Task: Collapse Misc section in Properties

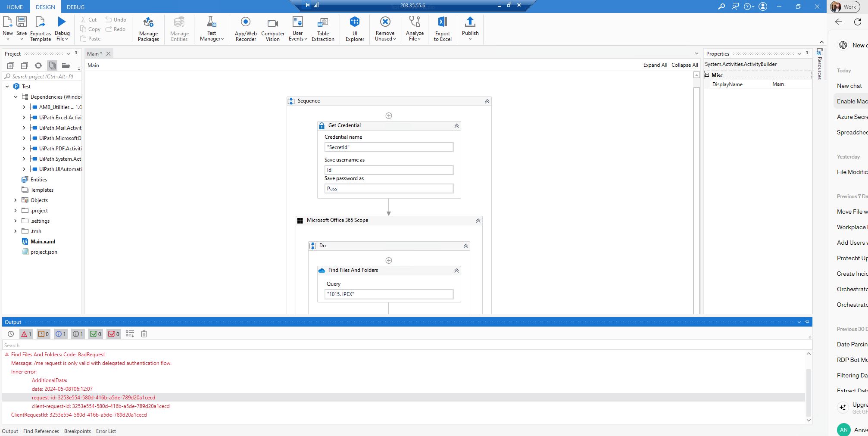Action: coord(707,75)
